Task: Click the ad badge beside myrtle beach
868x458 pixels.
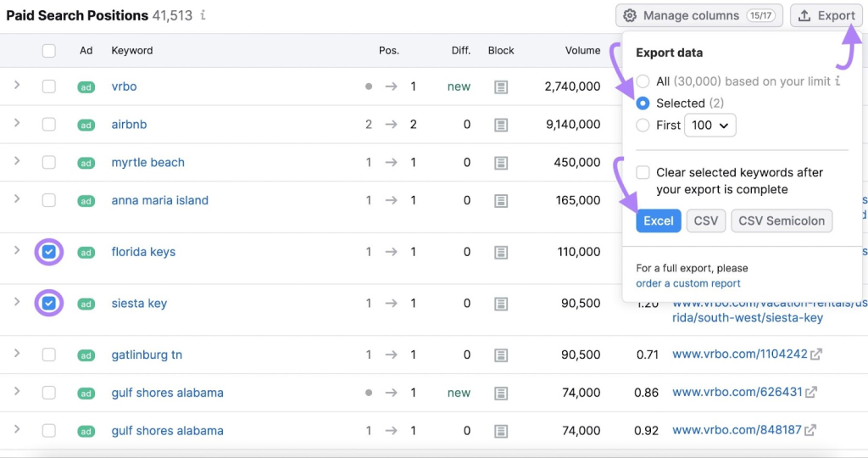Action: (x=86, y=163)
